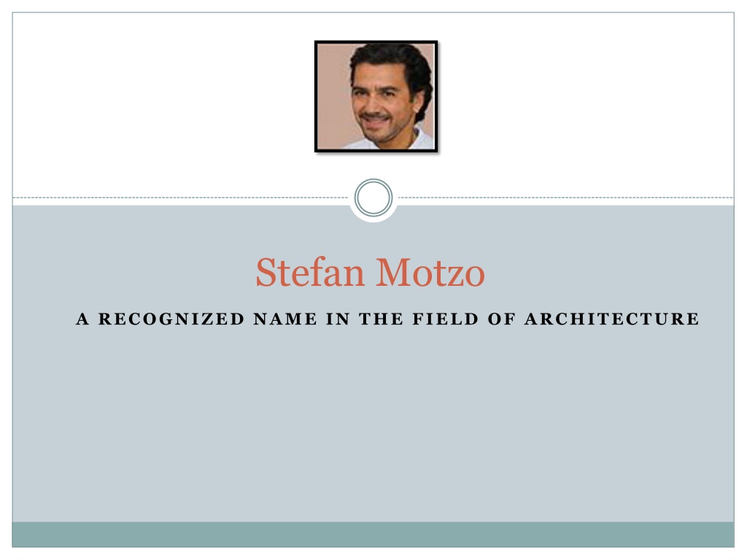The height and width of the screenshot is (560, 747).
Task: Select the word "Stefan" in the title
Action: [x=310, y=273]
